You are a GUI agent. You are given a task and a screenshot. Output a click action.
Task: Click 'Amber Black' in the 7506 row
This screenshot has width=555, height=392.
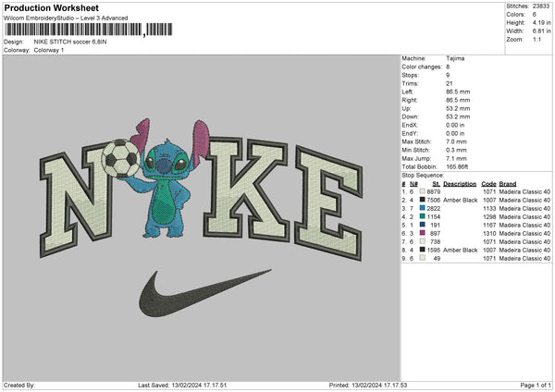pyautogui.click(x=460, y=201)
